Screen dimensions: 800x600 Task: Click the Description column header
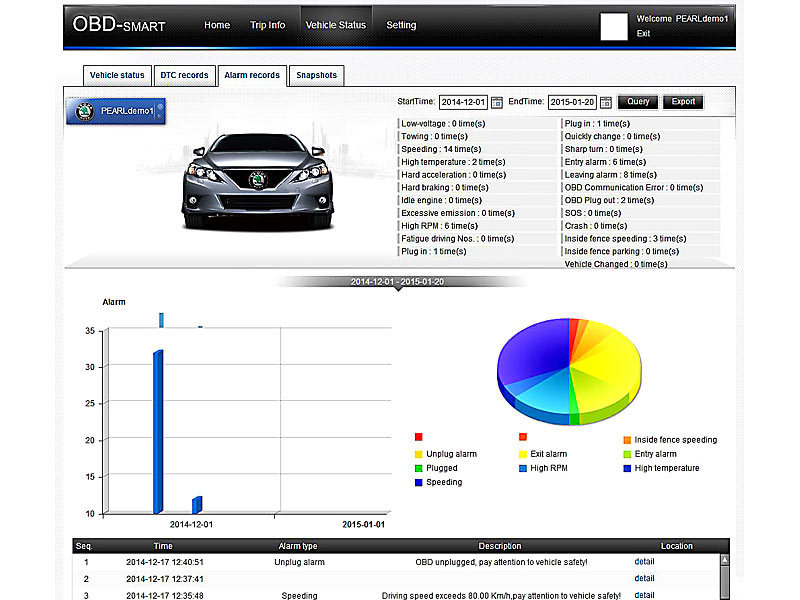500,546
